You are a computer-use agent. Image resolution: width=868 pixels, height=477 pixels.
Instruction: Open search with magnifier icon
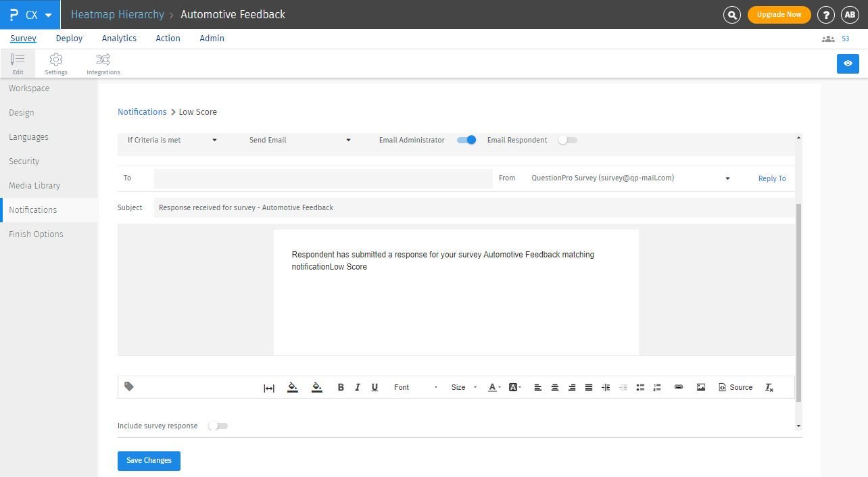pos(732,15)
